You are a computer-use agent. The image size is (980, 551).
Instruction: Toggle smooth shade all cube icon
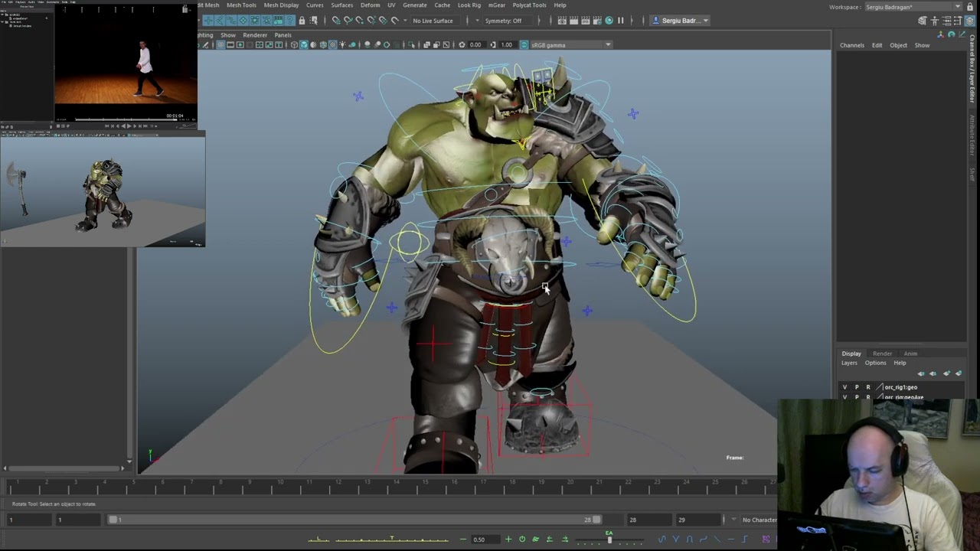(304, 44)
